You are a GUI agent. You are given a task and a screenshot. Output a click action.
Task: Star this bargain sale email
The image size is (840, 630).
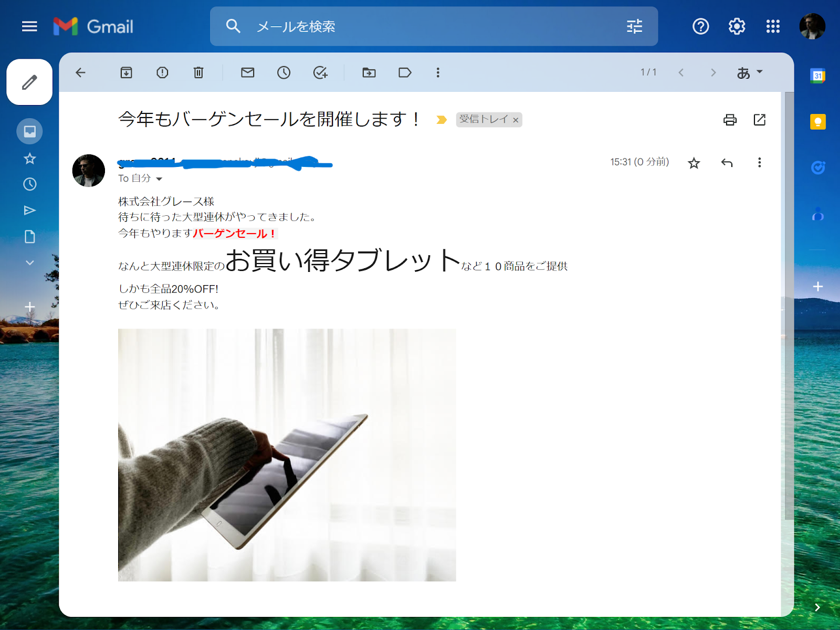[x=693, y=163]
